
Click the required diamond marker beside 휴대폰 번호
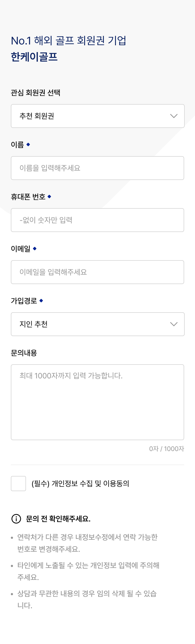click(49, 197)
